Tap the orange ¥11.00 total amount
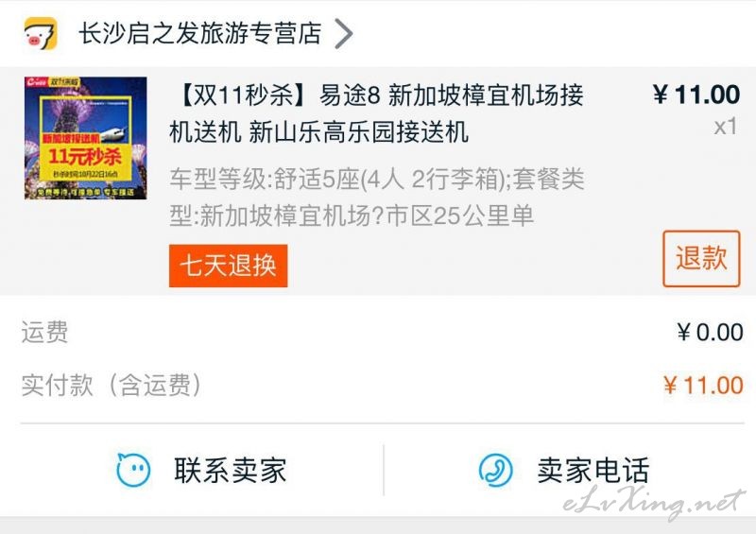The height and width of the screenshot is (534, 756). click(703, 386)
